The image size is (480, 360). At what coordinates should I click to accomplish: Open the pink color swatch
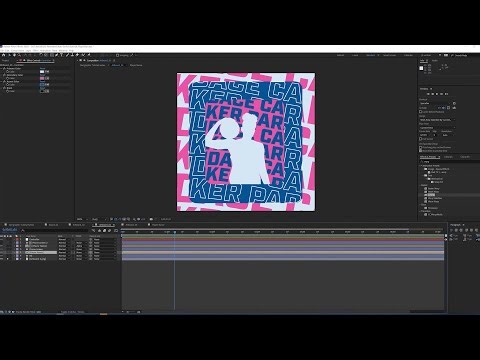[x=42, y=78]
